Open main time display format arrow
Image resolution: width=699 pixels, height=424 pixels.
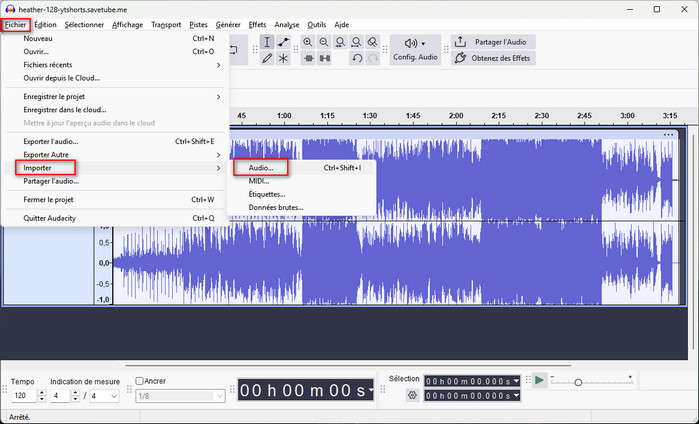tap(370, 391)
